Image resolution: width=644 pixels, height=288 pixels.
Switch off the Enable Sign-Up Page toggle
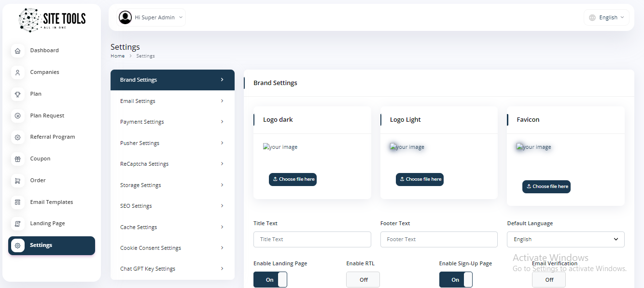point(455,280)
